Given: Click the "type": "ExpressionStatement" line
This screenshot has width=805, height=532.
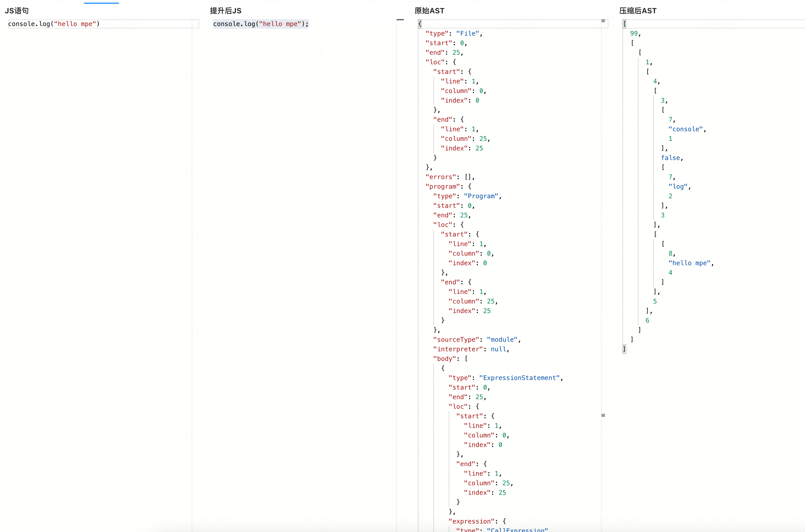Looking at the screenshot, I should tap(506, 378).
